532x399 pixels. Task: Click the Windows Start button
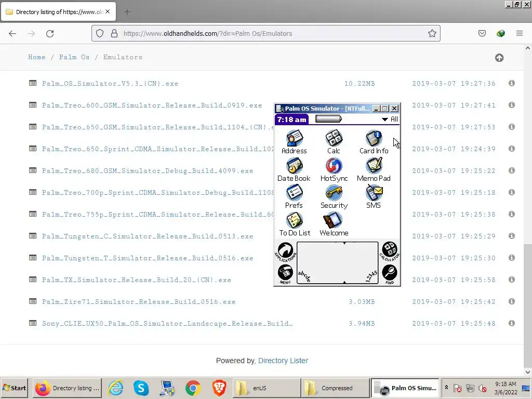pyautogui.click(x=14, y=388)
